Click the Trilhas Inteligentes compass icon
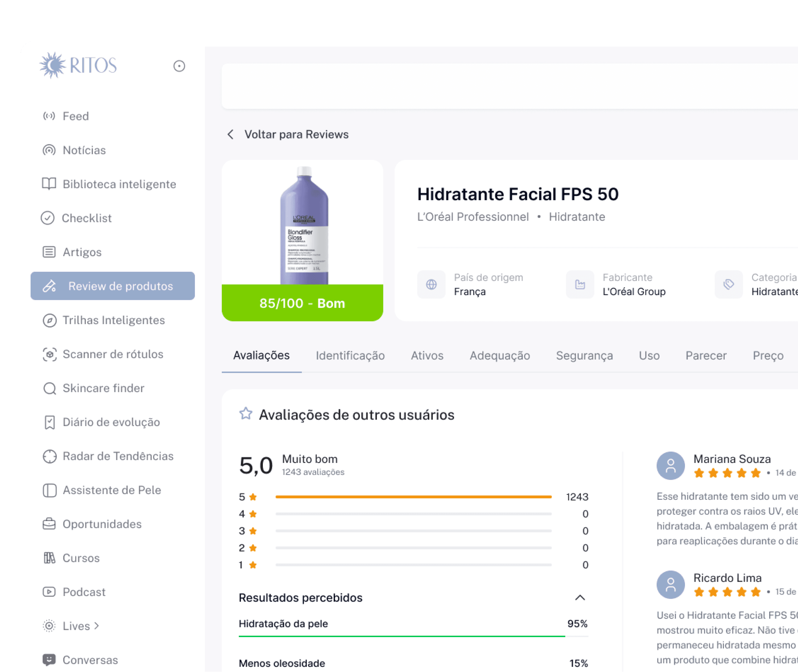Screen dimensions: 798x672 click(x=49, y=320)
